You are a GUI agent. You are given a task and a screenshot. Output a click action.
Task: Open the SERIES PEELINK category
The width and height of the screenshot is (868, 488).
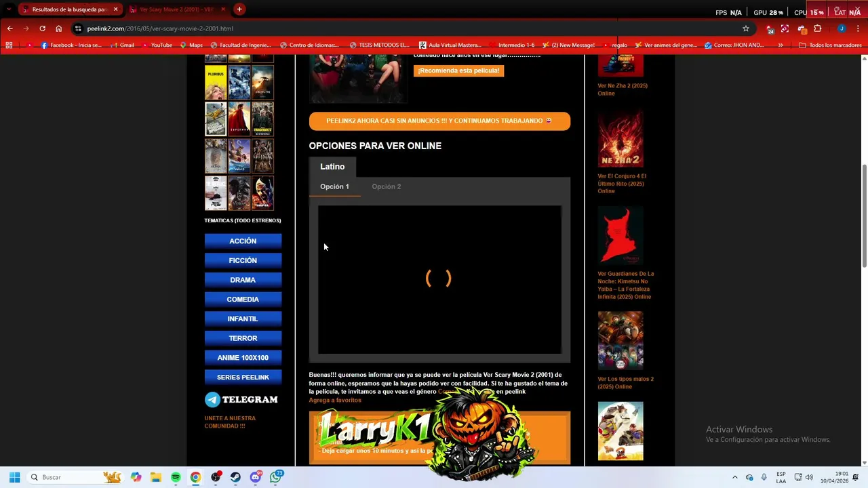coord(243,377)
